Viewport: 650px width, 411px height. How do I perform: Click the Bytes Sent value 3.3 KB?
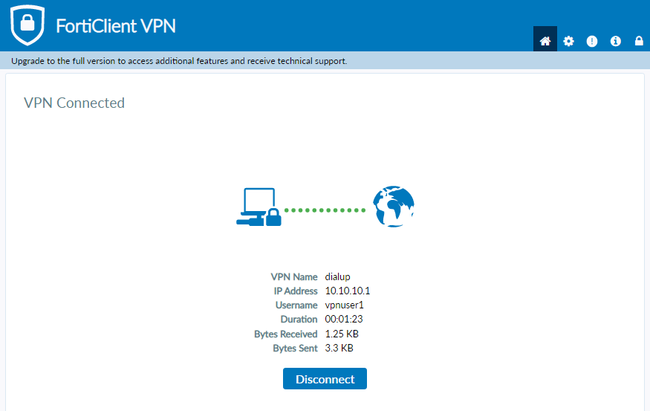point(339,348)
